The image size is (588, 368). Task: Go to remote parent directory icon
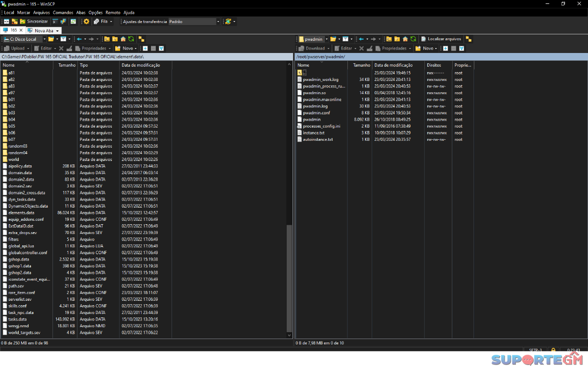[x=389, y=39]
